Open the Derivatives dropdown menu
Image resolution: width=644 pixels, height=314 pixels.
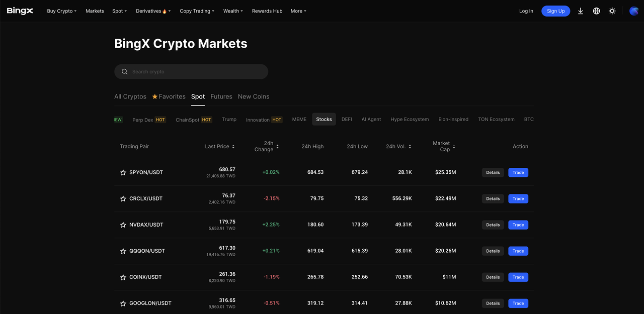point(153,11)
